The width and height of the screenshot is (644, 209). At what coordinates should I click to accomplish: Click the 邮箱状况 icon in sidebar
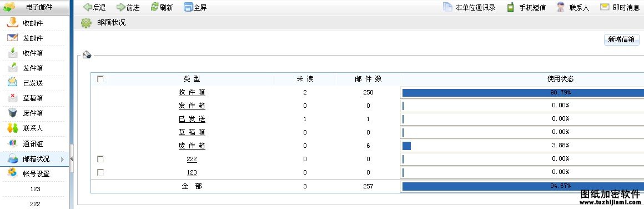click(13, 158)
